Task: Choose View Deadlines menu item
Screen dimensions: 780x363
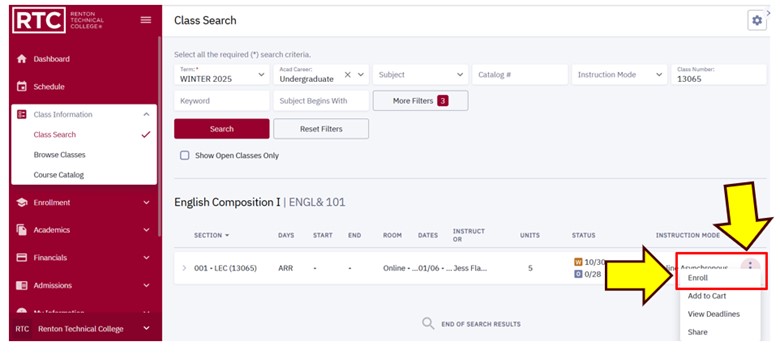Action: (x=713, y=314)
